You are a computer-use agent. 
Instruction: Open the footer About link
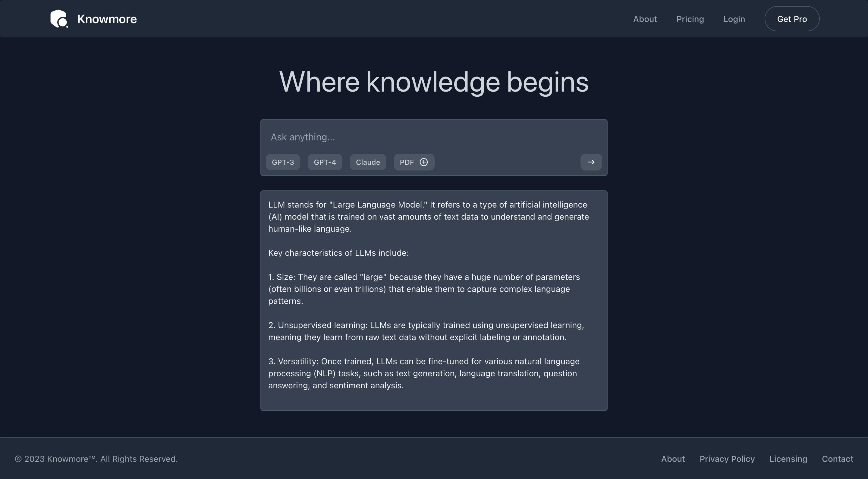pyautogui.click(x=673, y=459)
